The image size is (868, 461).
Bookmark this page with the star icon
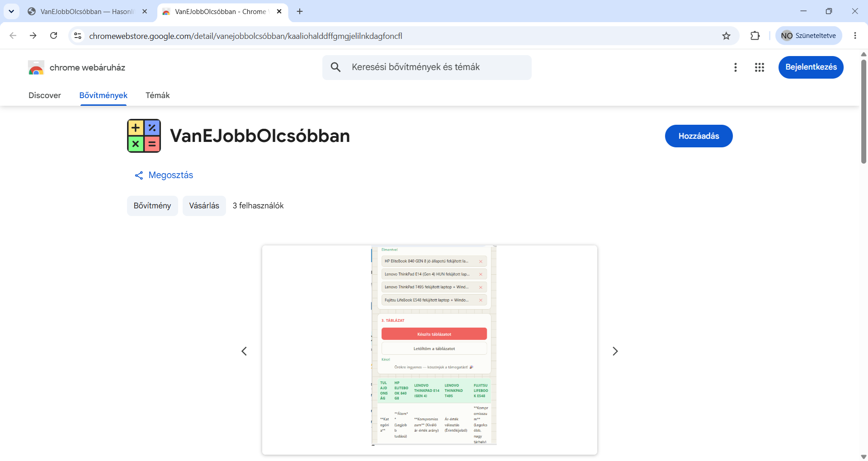coord(726,36)
